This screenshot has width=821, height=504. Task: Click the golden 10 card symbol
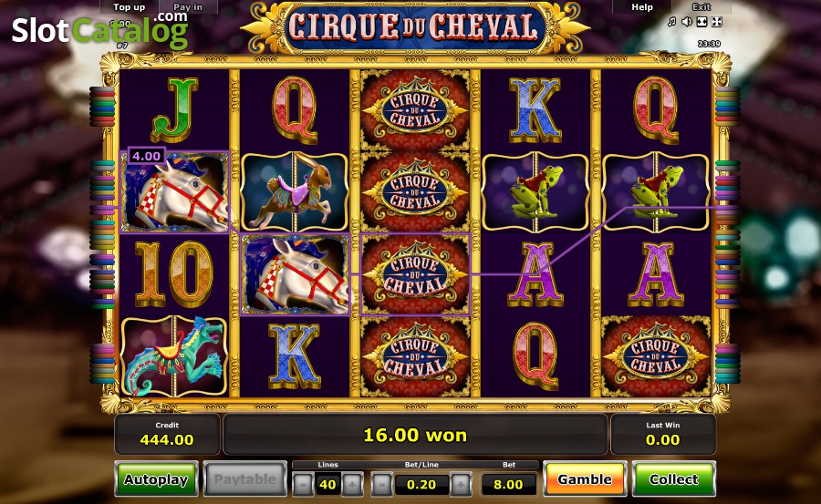point(174,273)
